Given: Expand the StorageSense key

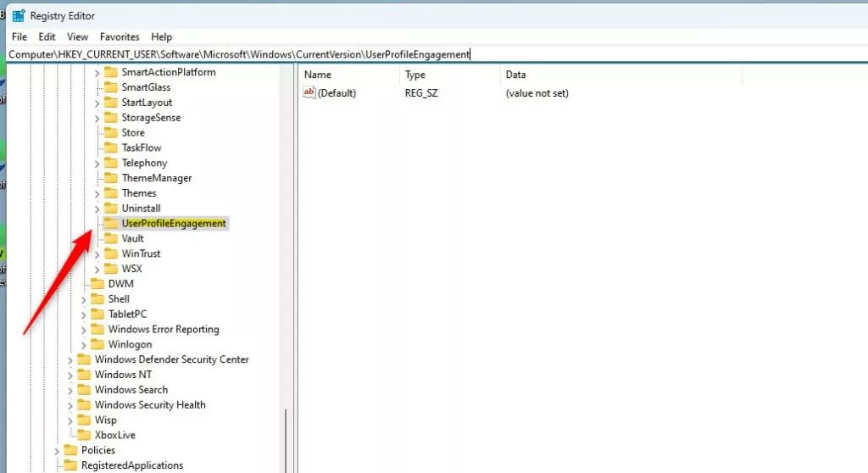Looking at the screenshot, I should click(x=97, y=118).
